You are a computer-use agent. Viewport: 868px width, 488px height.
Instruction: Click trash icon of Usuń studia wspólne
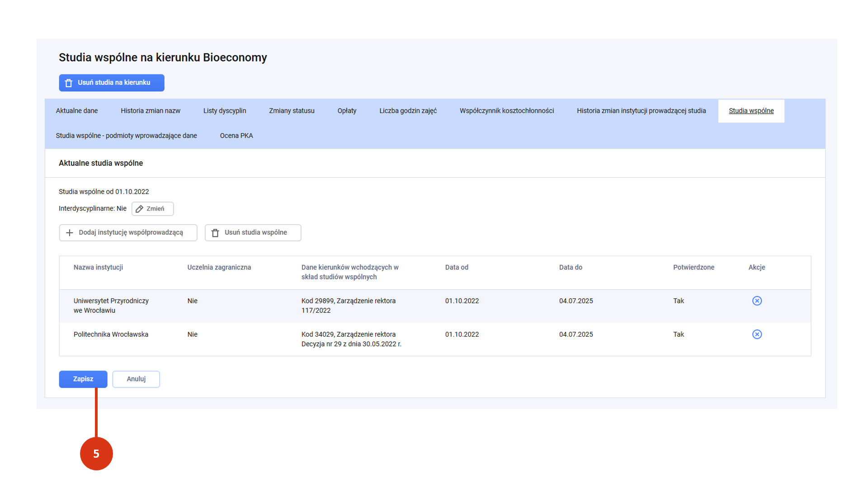coord(215,233)
